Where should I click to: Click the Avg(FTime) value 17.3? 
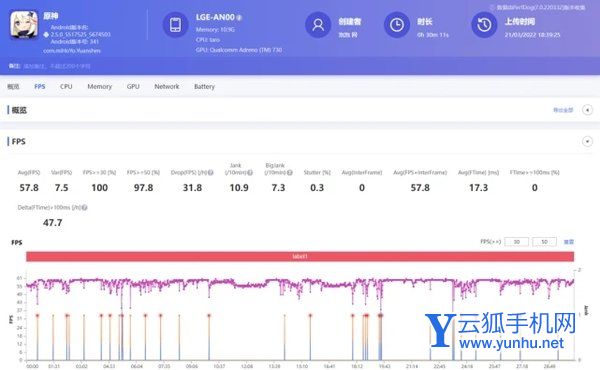coord(478,188)
